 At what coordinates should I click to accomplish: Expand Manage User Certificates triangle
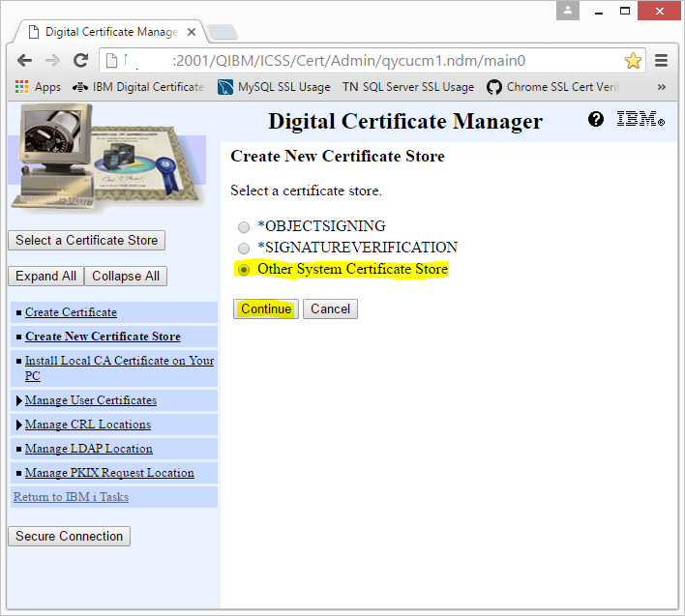18,400
